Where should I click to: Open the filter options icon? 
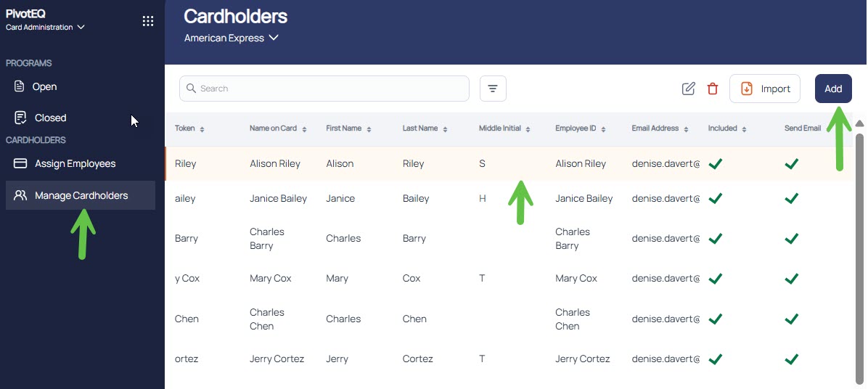[493, 89]
